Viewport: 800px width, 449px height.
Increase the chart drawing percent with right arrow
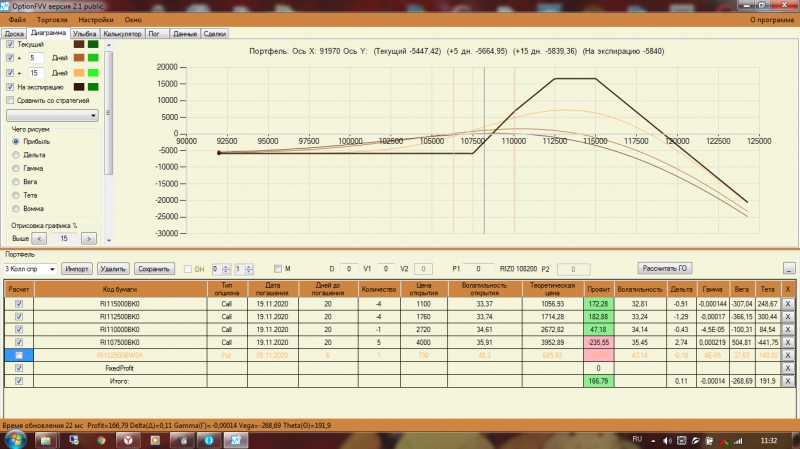point(89,238)
